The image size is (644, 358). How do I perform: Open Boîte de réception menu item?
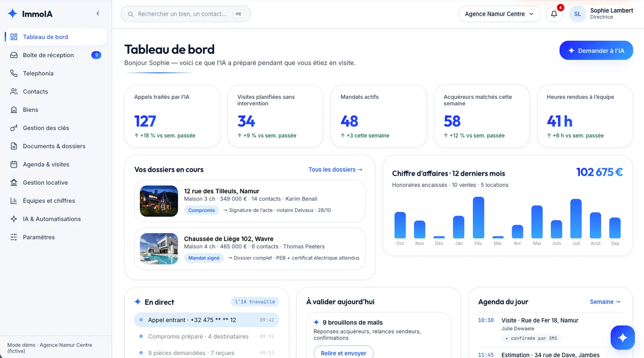tap(56, 55)
